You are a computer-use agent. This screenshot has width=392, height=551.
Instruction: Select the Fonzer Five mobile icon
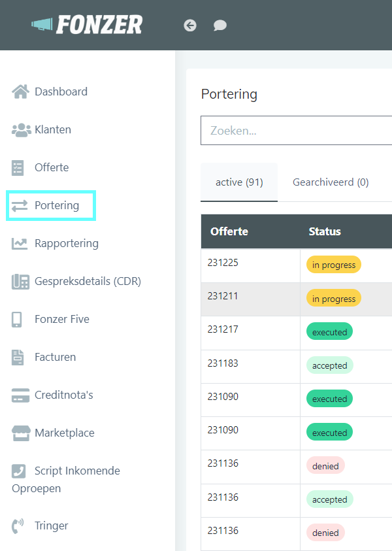click(x=16, y=320)
